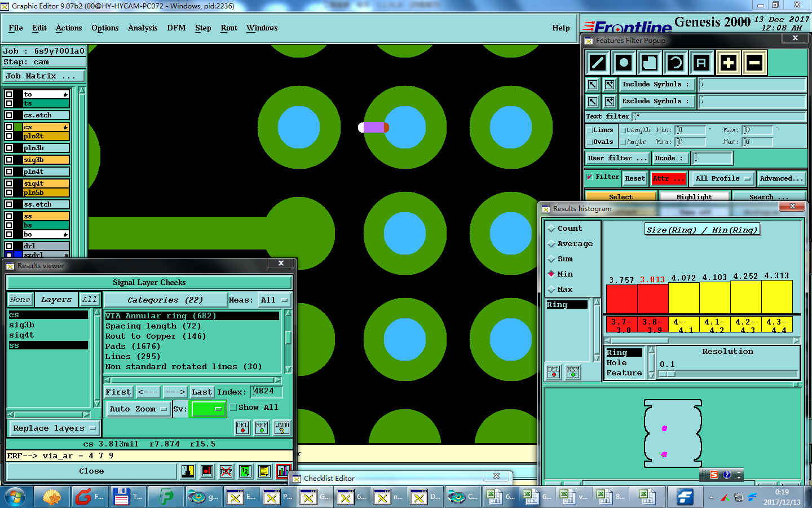Select sig3b in Results viewer layer list
Screen dimensions: 812x508
pos(48,325)
